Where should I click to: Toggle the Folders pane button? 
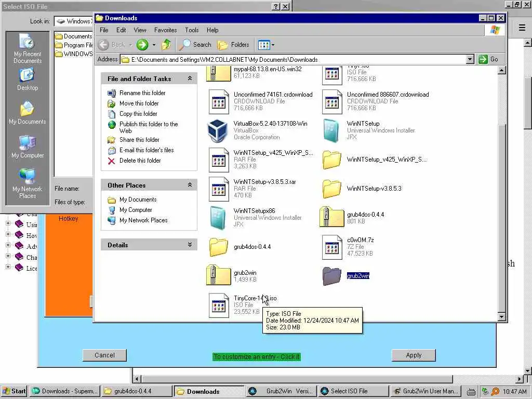233,45
